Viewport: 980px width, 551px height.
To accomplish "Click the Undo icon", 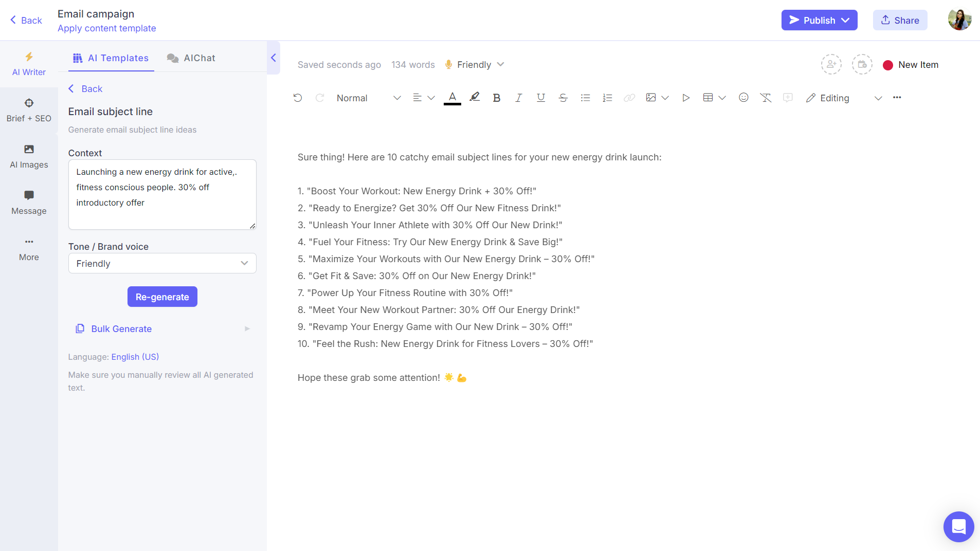I will click(x=298, y=98).
